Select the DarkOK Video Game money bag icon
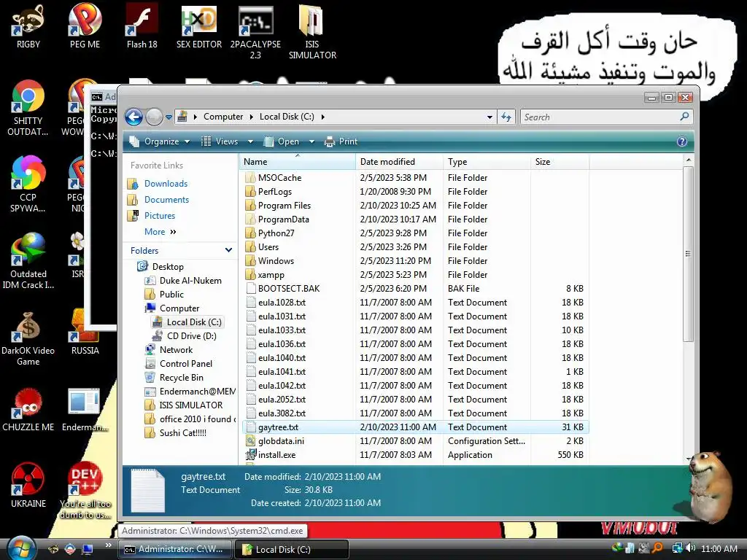 [x=28, y=339]
